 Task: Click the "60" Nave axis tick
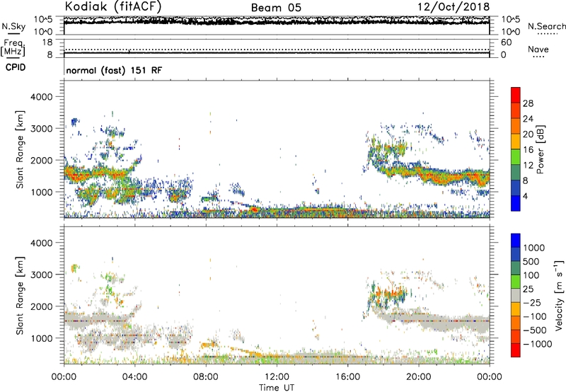click(x=506, y=42)
